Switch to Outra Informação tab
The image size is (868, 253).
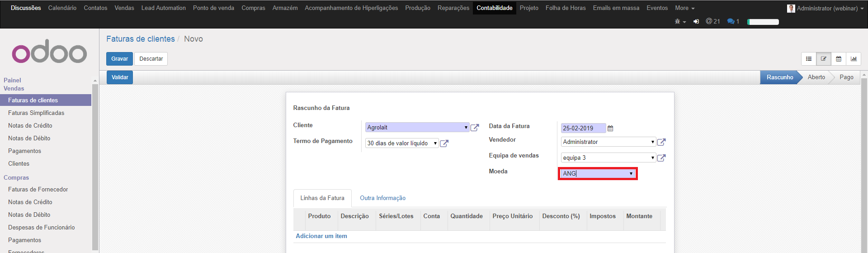coord(382,198)
